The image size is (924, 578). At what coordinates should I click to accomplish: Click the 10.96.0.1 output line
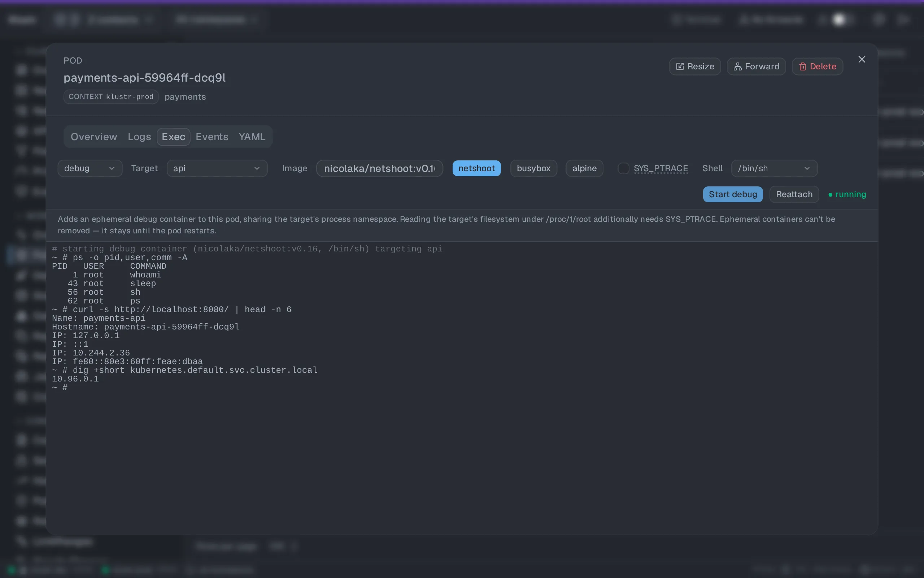[75, 379]
